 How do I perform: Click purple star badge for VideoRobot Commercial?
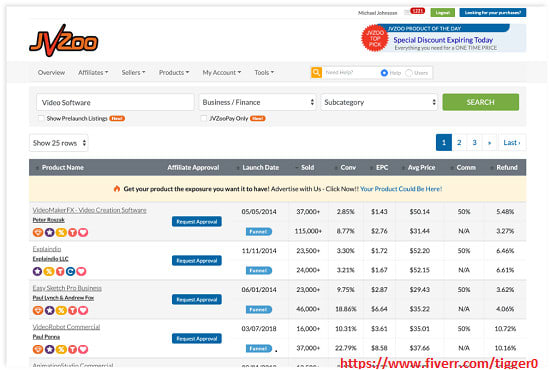[49, 349]
